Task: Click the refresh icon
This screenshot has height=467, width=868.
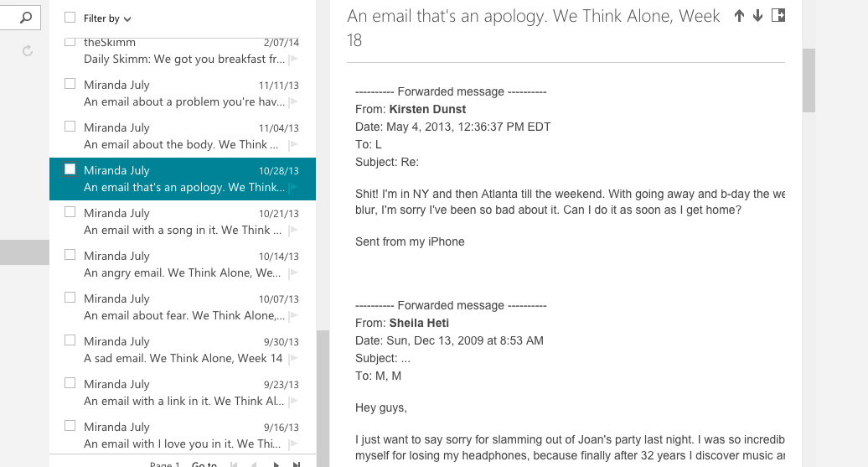Action: (x=27, y=51)
